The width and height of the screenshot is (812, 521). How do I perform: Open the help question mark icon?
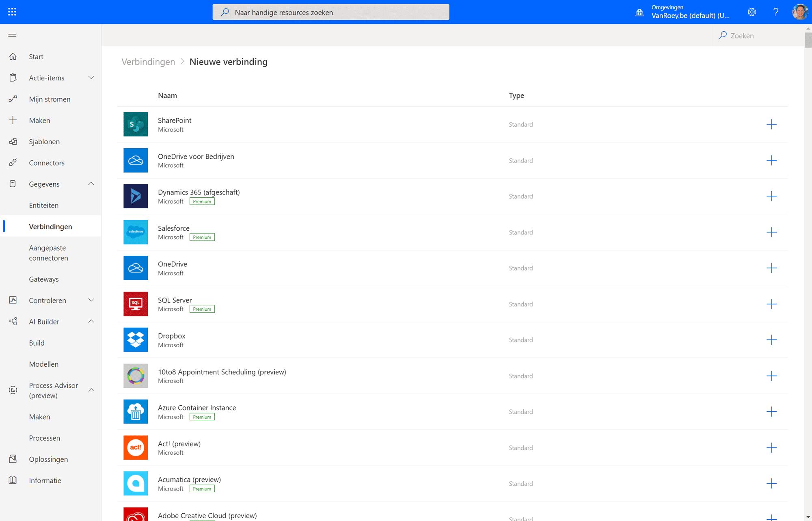click(x=775, y=12)
